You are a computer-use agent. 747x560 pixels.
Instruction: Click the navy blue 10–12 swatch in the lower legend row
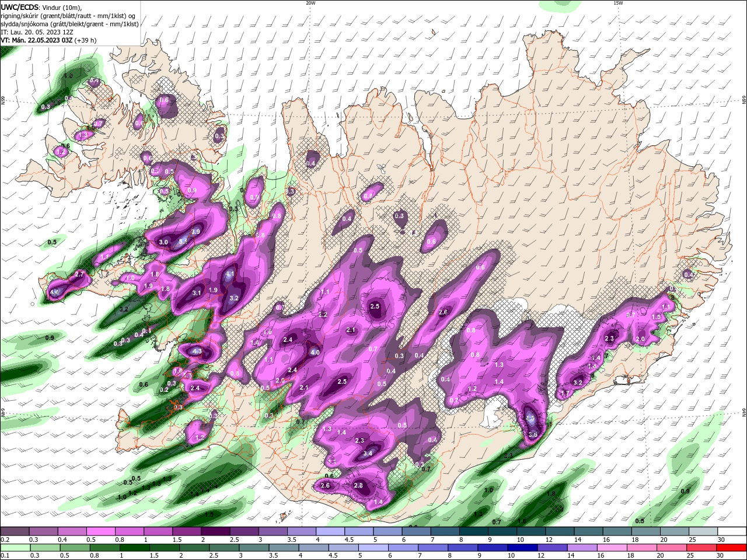pyautogui.click(x=523, y=547)
